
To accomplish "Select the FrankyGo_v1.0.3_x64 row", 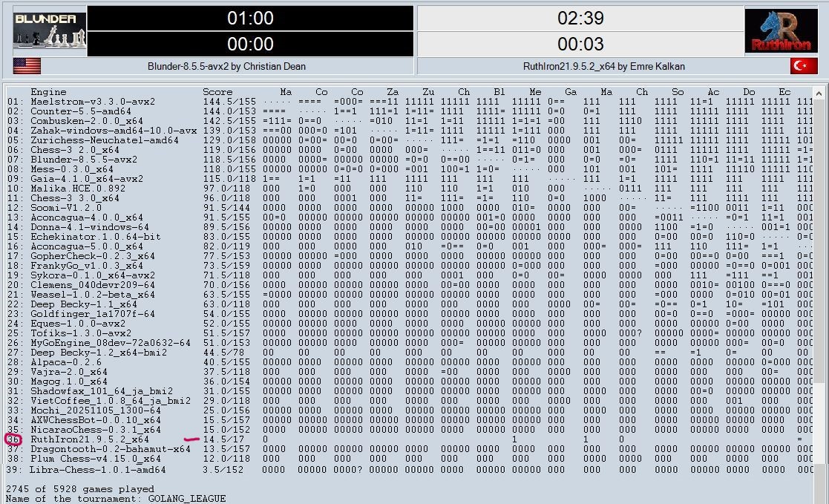I will [410, 266].
